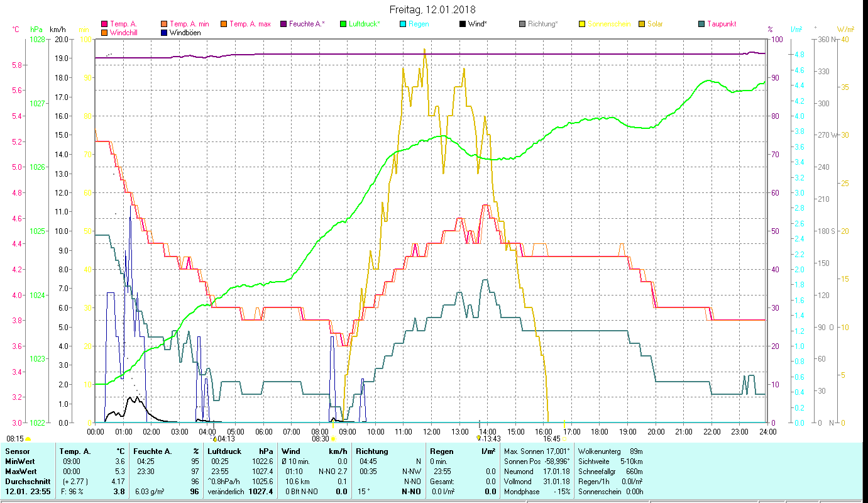Screen dimensions: 868x503
Task: Click the MaxWert row label
Action: click(21, 472)
